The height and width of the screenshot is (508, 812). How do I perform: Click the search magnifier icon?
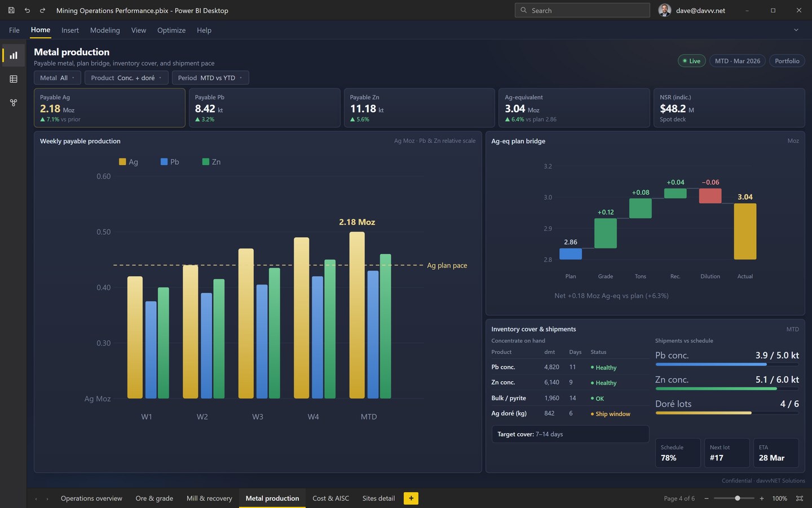tap(523, 10)
